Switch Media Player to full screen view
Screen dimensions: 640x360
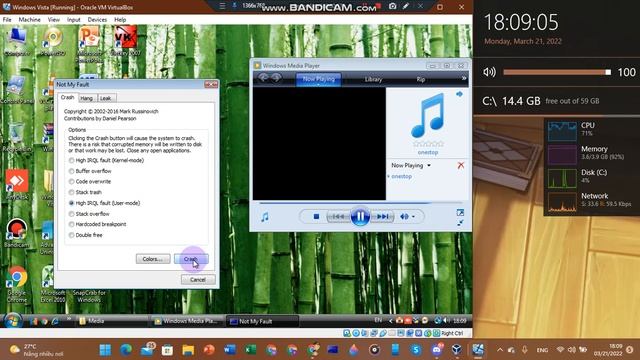(460, 213)
